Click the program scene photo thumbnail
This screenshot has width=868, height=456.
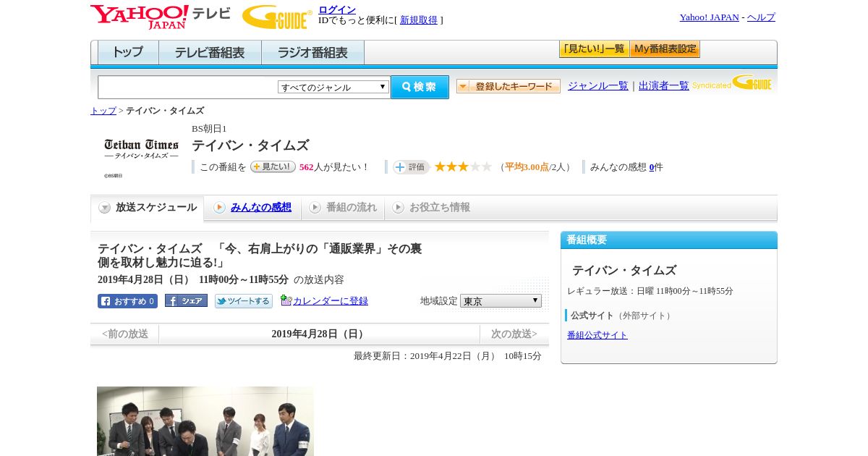pyautogui.click(x=205, y=421)
